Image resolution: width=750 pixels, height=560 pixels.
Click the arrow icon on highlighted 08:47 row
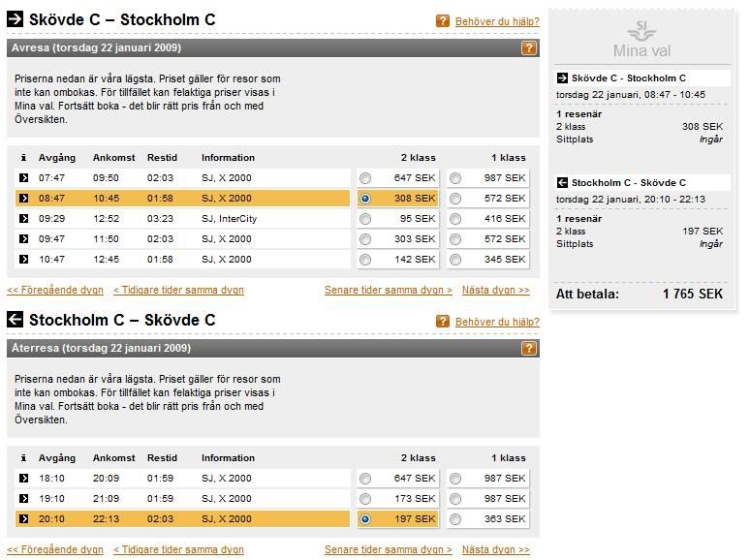(x=23, y=198)
